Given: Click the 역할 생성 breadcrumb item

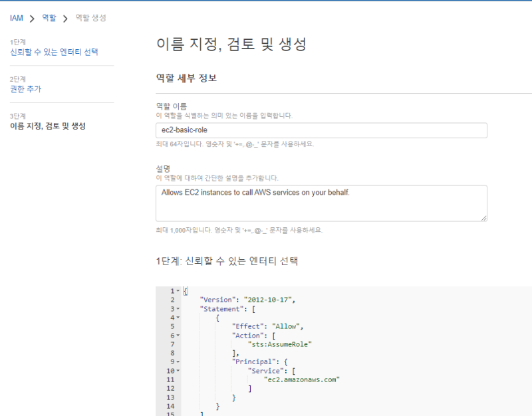Looking at the screenshot, I should 90,18.
